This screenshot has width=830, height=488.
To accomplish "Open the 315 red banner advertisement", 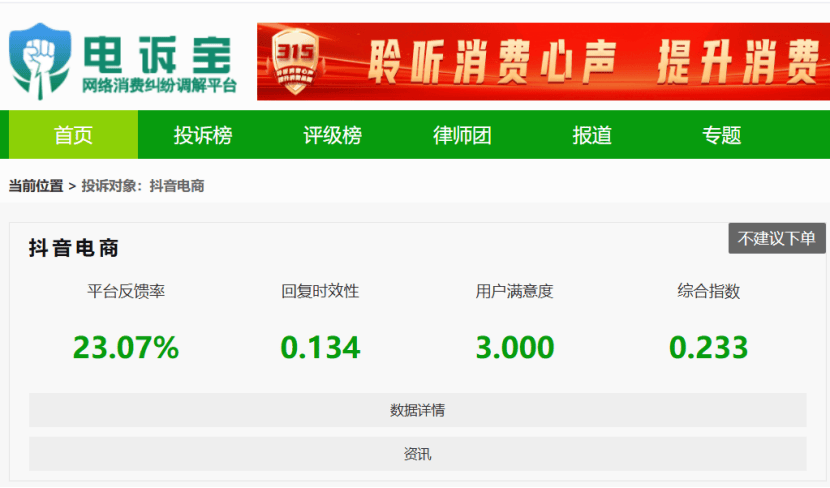I will (x=543, y=61).
